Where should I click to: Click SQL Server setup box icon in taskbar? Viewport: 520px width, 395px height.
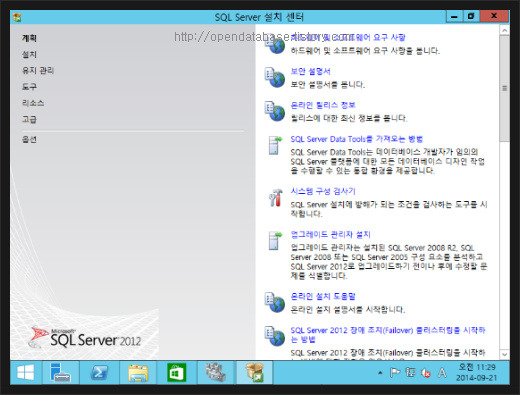click(254, 372)
